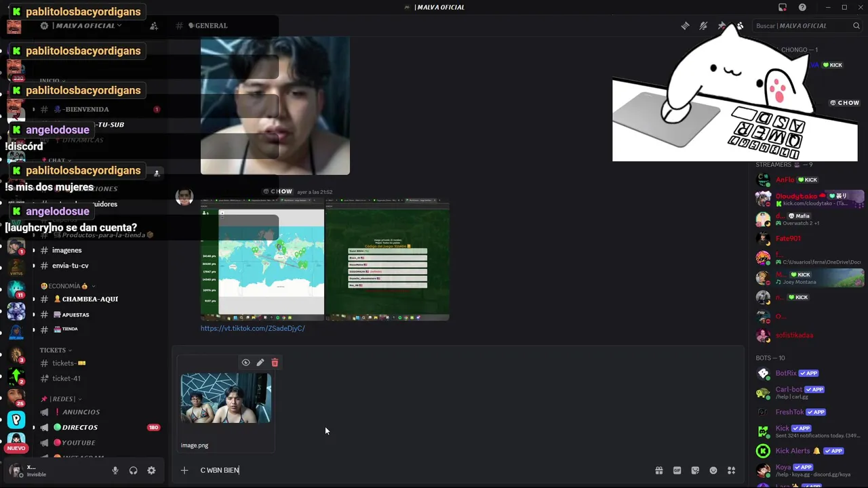Open the image.png attachment thumbnail

[x=226, y=398]
